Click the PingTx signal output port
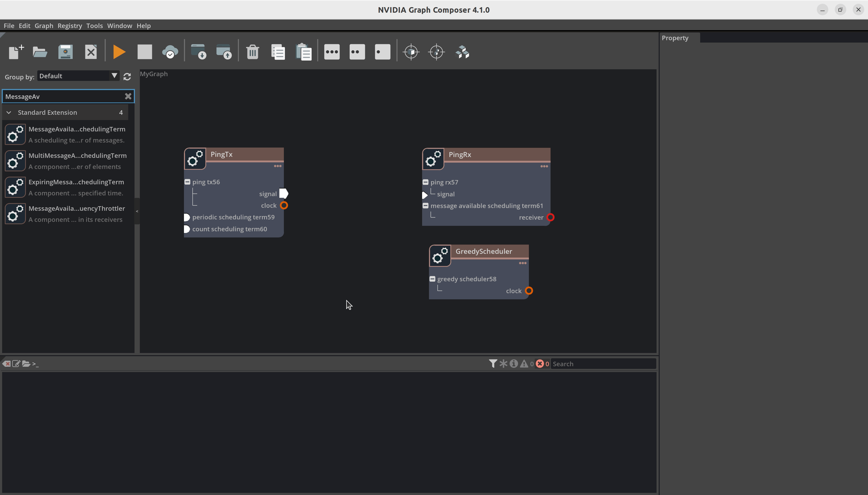This screenshot has width=868, height=495. [284, 194]
